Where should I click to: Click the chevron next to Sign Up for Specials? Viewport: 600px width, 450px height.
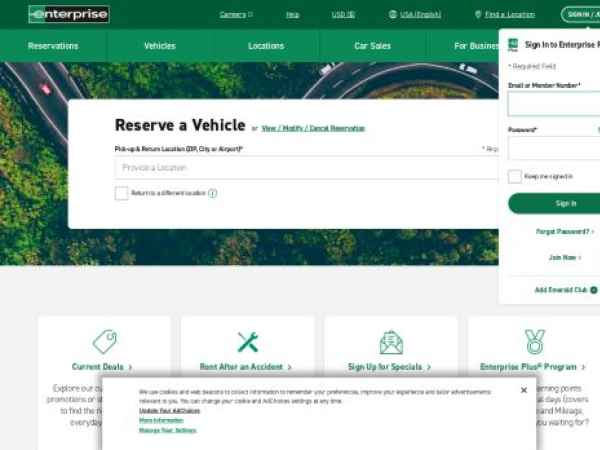click(x=429, y=367)
